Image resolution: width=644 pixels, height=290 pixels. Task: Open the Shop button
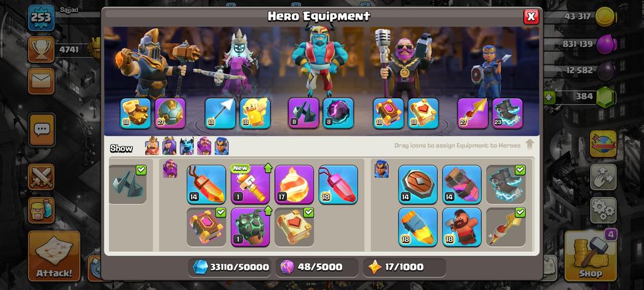point(591,256)
